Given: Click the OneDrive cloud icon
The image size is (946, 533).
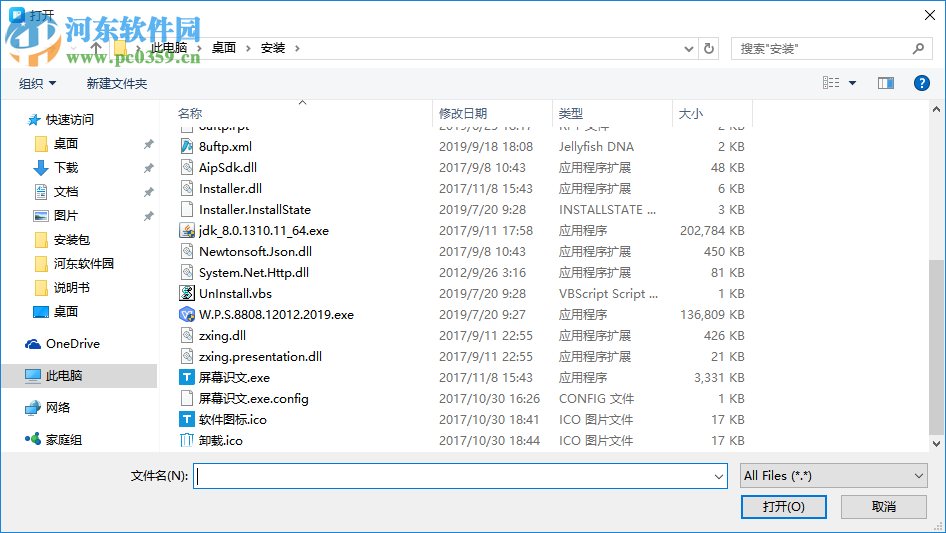Looking at the screenshot, I should (x=33, y=344).
